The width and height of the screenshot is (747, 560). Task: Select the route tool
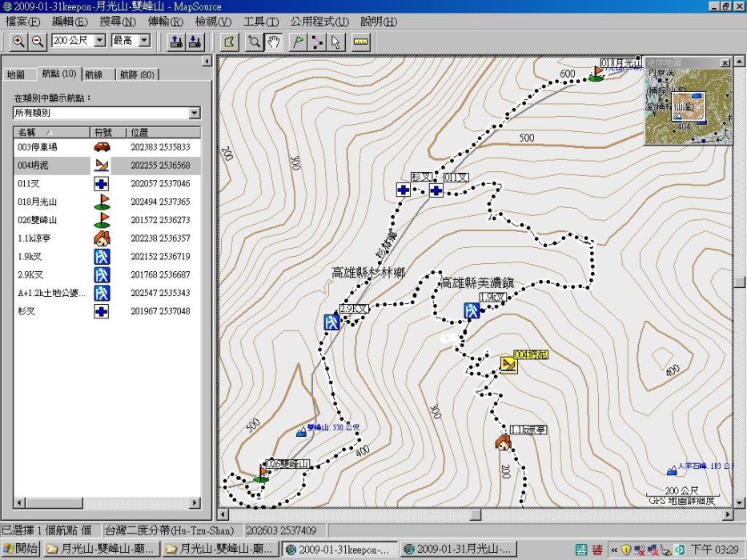(317, 42)
